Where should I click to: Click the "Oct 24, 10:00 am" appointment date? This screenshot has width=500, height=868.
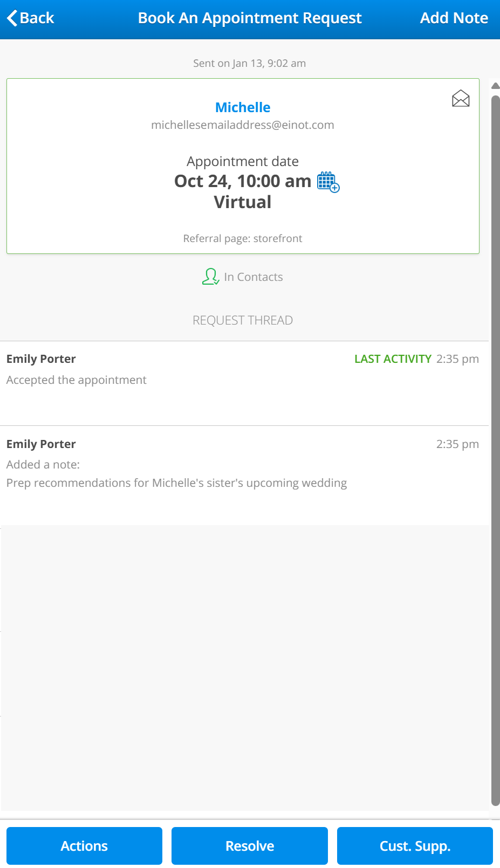point(243,181)
